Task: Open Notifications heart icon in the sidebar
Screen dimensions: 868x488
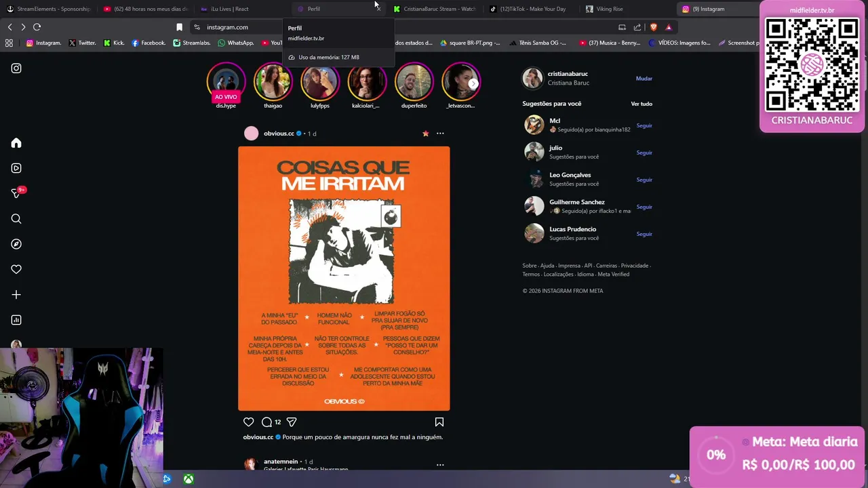Action: (x=16, y=269)
